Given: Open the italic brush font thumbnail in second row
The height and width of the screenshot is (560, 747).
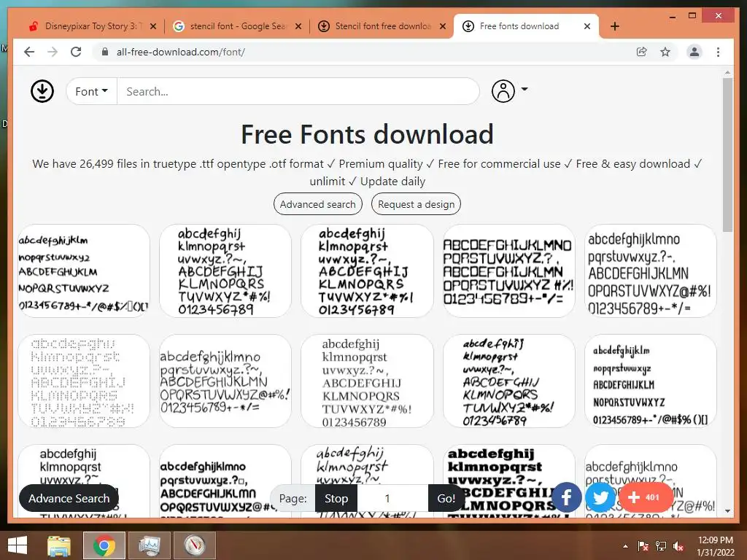Looking at the screenshot, I should (508, 381).
